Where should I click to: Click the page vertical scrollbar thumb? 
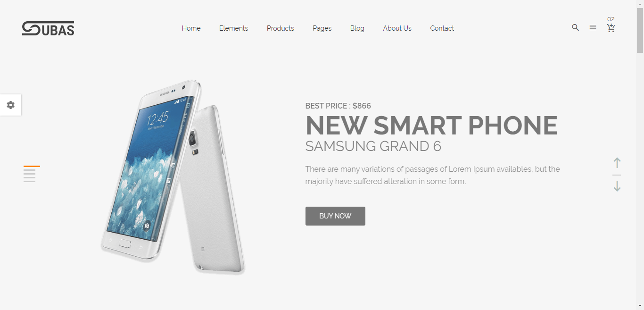click(640, 30)
